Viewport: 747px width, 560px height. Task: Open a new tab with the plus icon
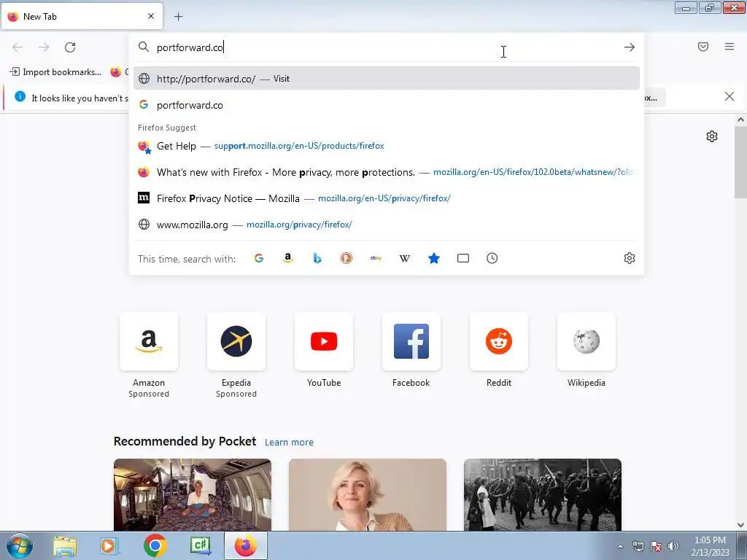178,17
